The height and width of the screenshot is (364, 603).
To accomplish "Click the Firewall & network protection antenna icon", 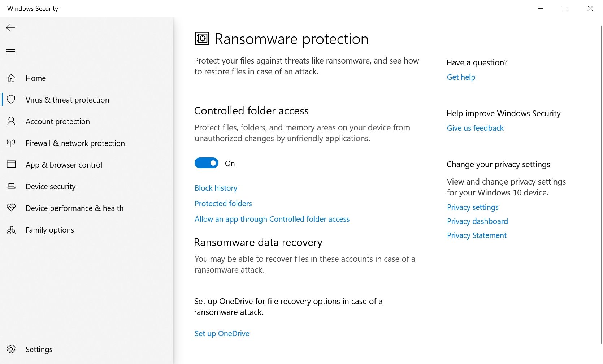I will point(11,143).
